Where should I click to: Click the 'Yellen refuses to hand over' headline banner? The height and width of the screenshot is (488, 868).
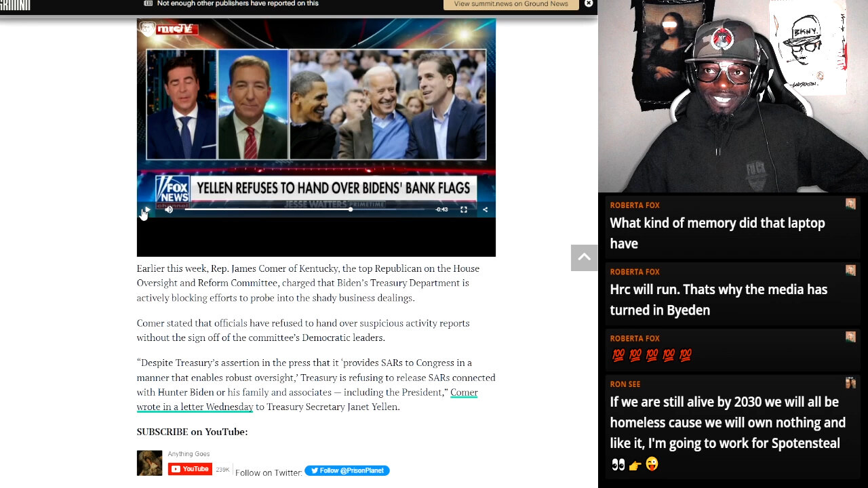click(333, 188)
